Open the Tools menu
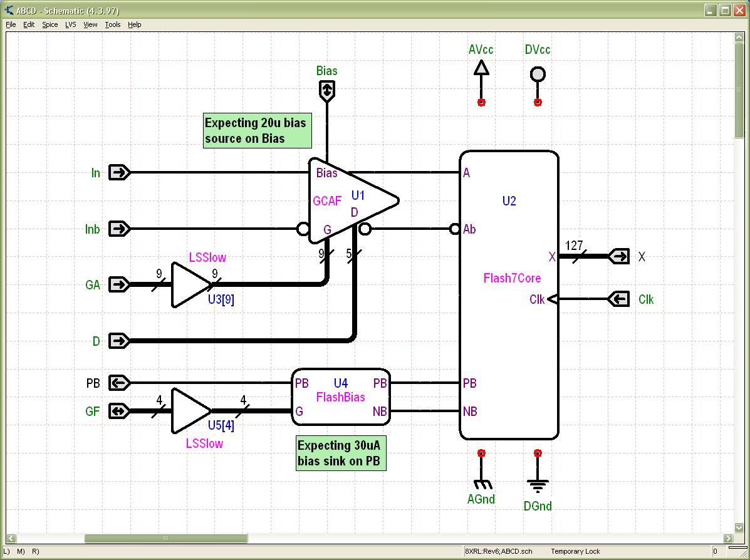Viewport: 750px width, 560px height. coord(113,24)
